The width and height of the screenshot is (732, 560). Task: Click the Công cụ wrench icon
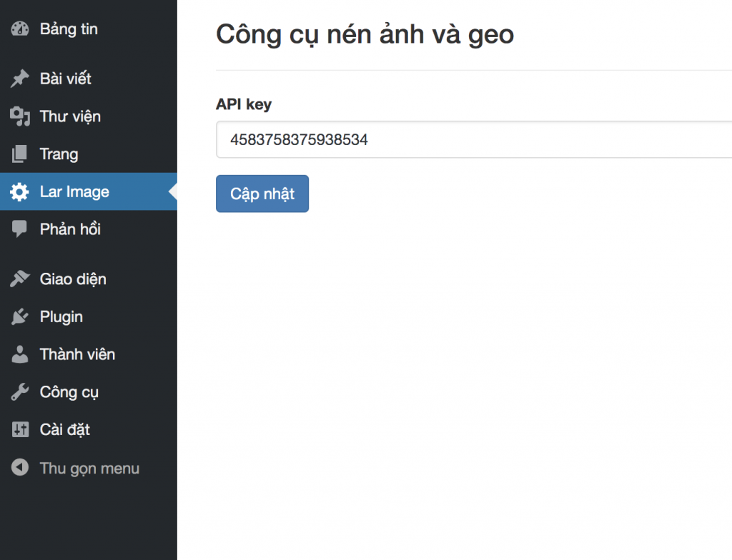pyautogui.click(x=20, y=392)
